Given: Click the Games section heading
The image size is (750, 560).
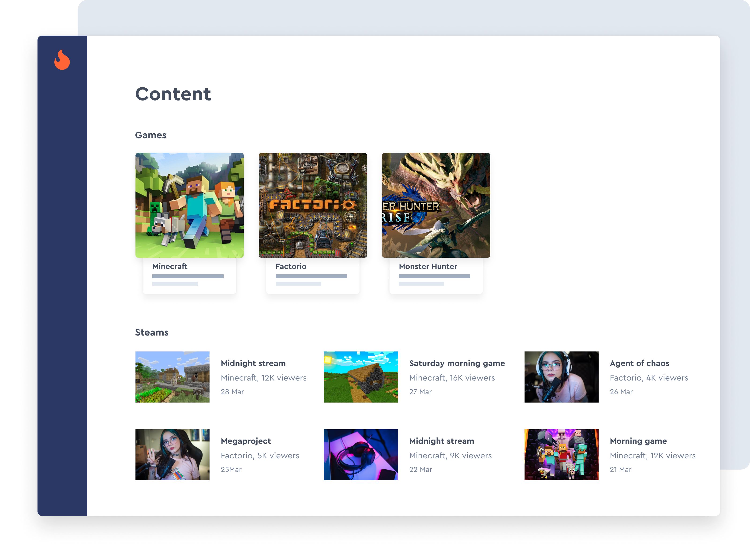Looking at the screenshot, I should coord(151,135).
